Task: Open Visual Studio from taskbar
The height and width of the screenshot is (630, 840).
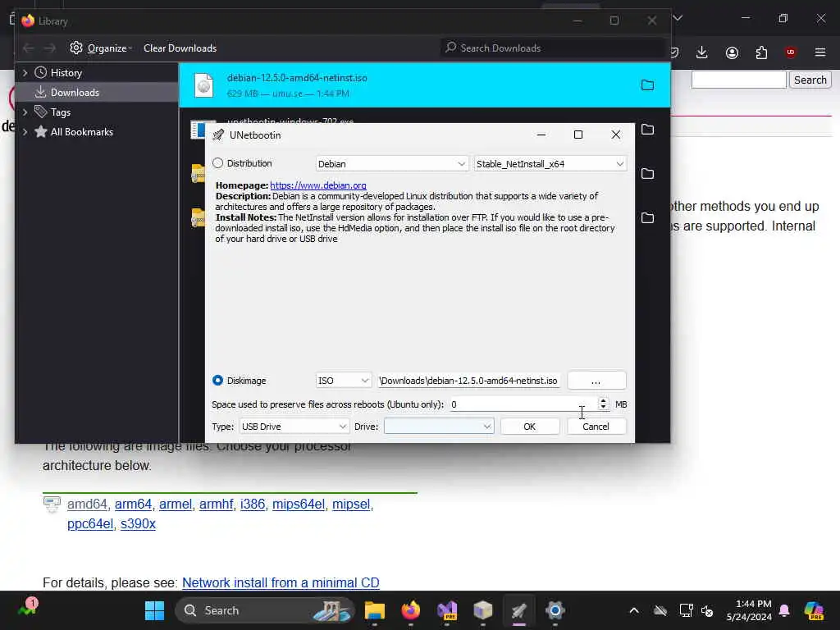Action: pyautogui.click(x=447, y=610)
